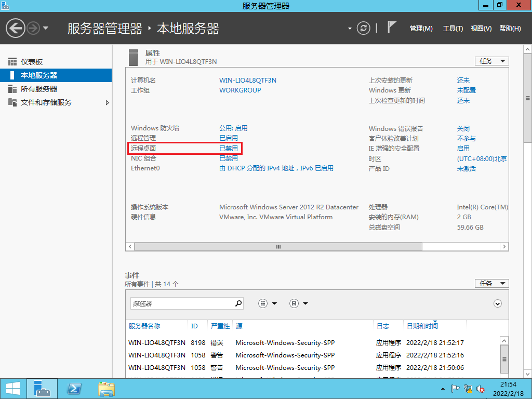Screen dimensions: 532x399
Task: Click the WORKGROUP link
Action: [240, 90]
